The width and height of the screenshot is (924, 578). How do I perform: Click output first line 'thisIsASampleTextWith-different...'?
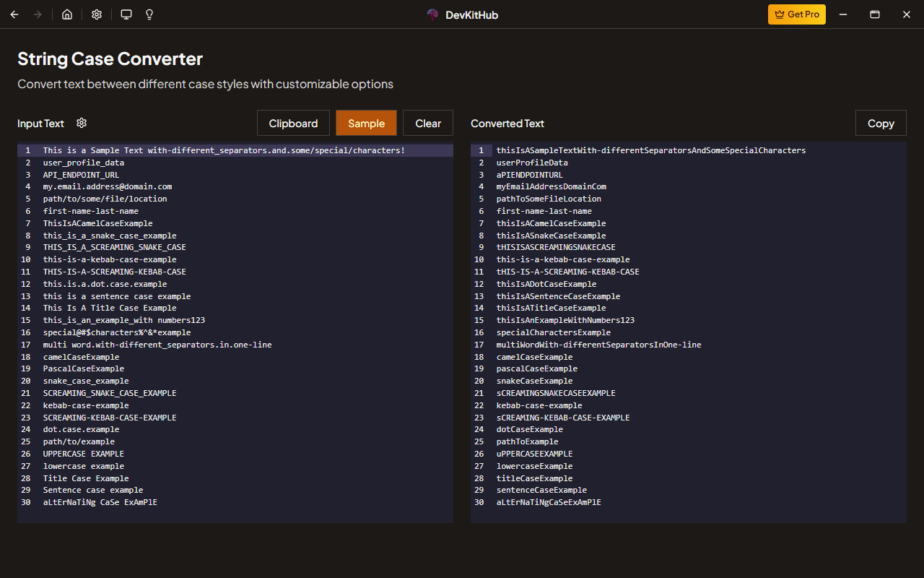pyautogui.click(x=651, y=150)
